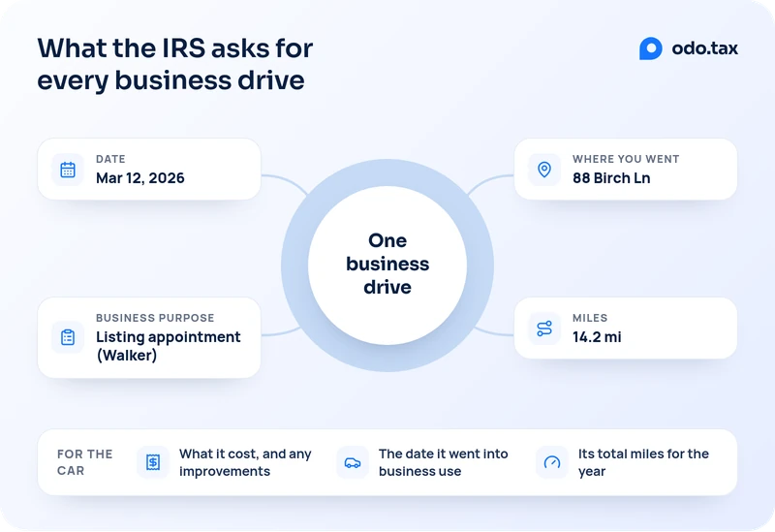Click the location pin icon
Image resolution: width=775 pixels, height=532 pixels.
tap(544, 170)
